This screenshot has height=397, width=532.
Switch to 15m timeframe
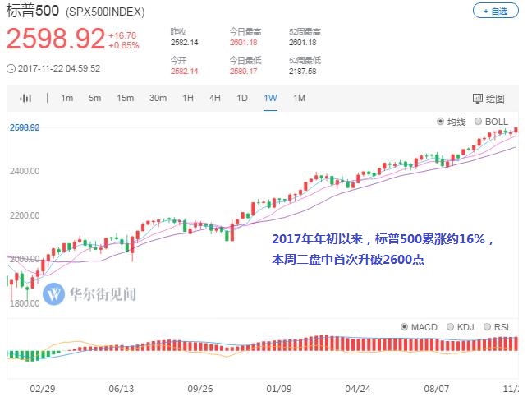[x=125, y=98]
